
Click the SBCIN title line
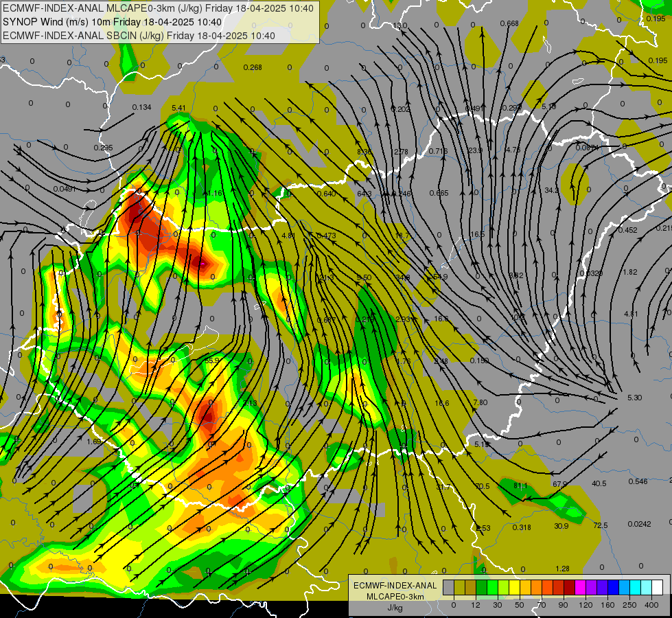tap(139, 36)
